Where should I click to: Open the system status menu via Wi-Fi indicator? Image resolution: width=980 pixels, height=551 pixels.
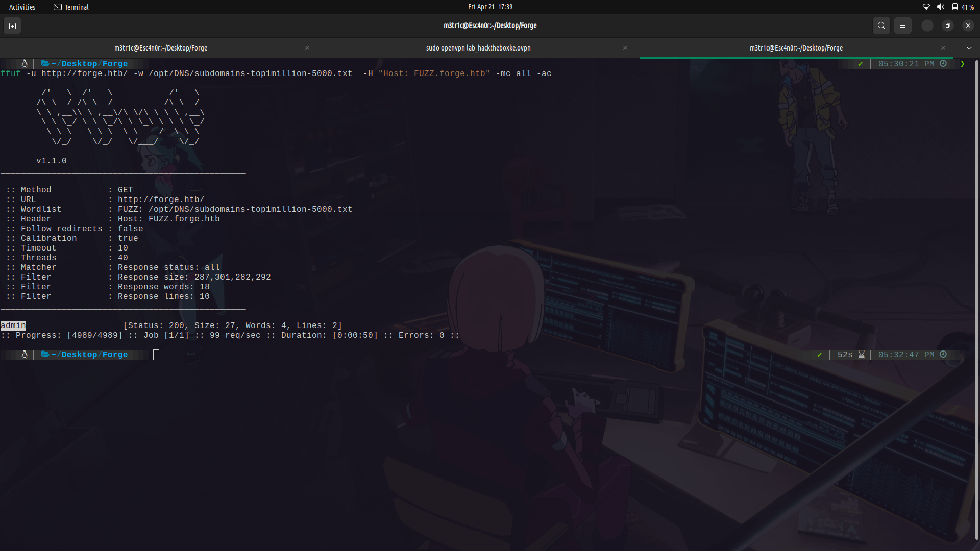(926, 7)
